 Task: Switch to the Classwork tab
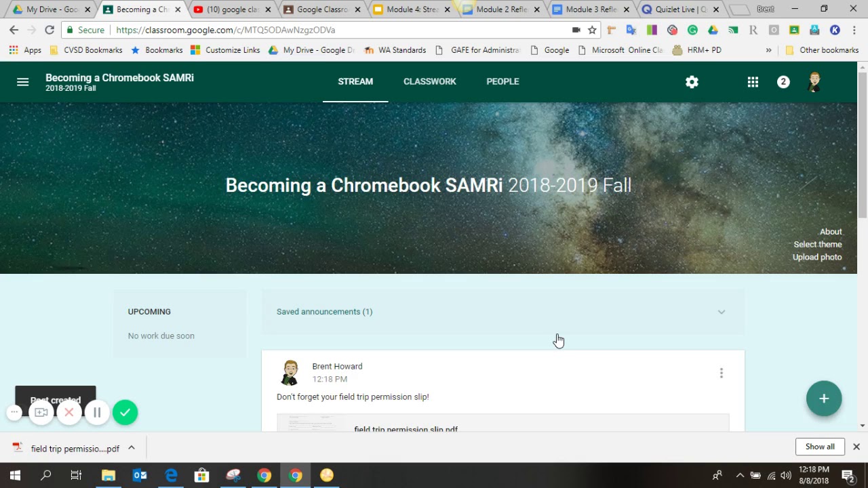[430, 81]
